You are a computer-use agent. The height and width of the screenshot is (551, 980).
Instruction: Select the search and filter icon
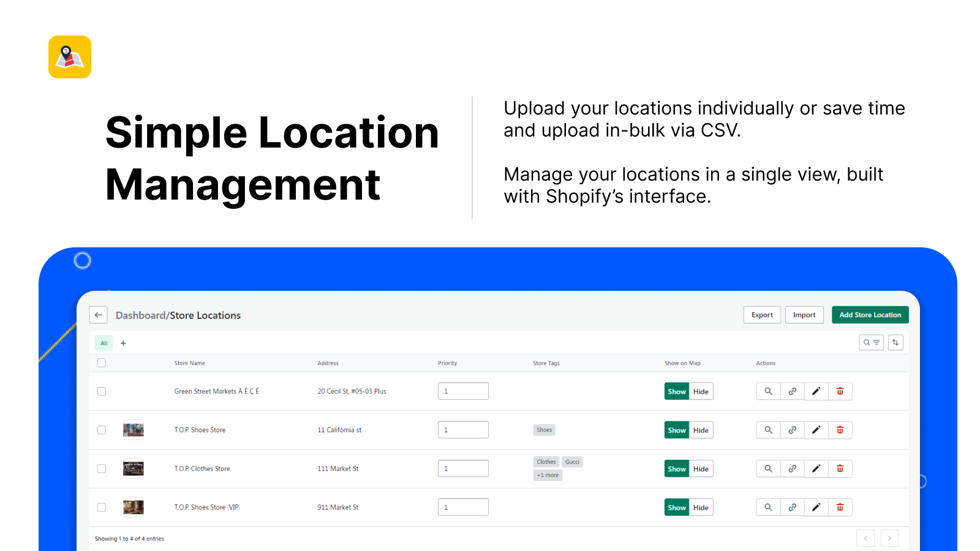871,342
